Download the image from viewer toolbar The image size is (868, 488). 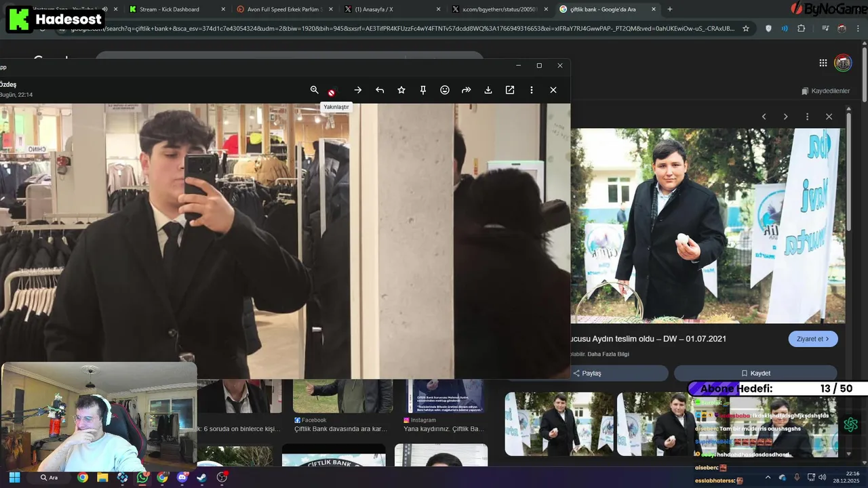pos(488,89)
